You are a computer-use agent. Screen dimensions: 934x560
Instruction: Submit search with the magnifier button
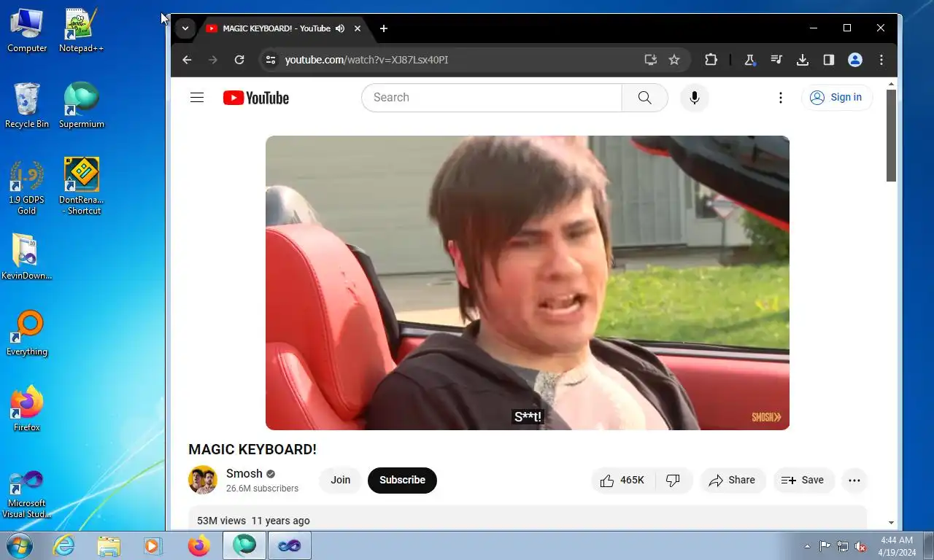coord(645,98)
